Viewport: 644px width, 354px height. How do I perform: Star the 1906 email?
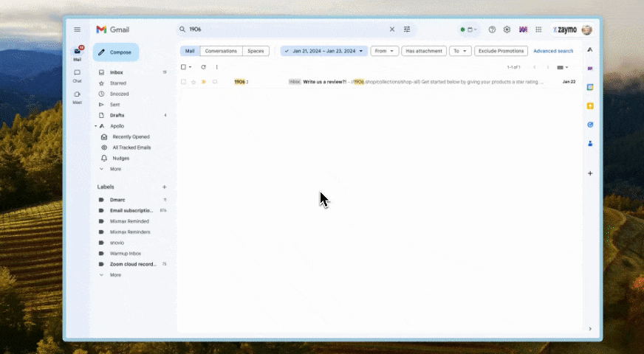193,82
